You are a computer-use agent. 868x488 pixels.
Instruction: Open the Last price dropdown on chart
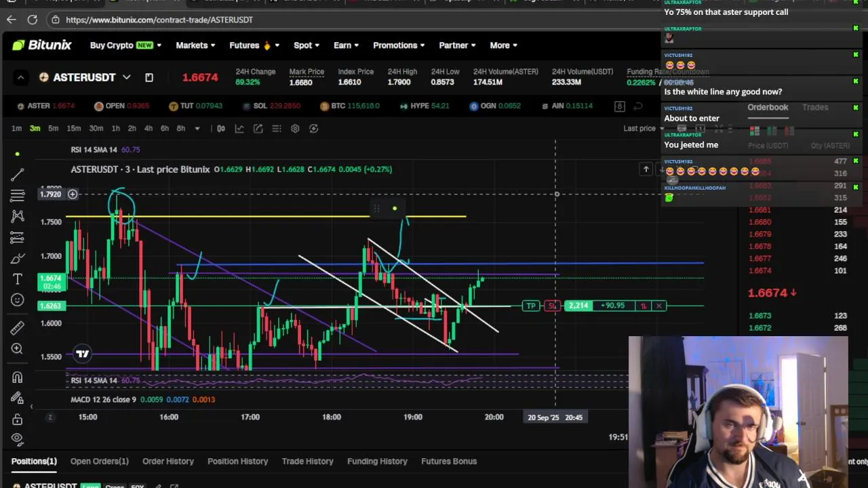[645, 128]
